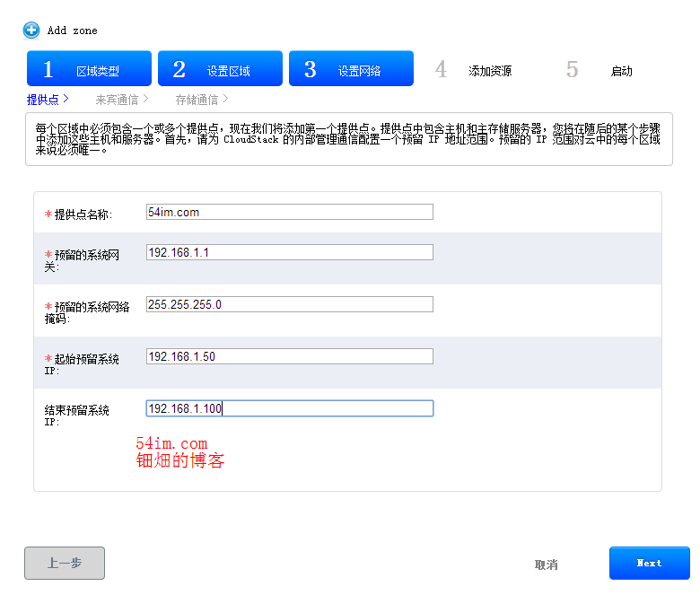The width and height of the screenshot is (700, 595).
Task: Click the 起始预留系统 IP label
Action: tap(82, 364)
